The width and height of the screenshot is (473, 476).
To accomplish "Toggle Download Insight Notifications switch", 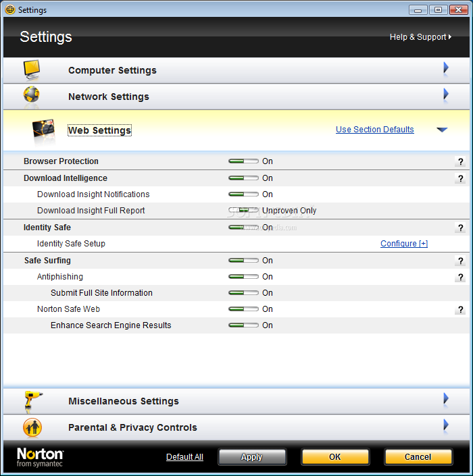I will (243, 194).
